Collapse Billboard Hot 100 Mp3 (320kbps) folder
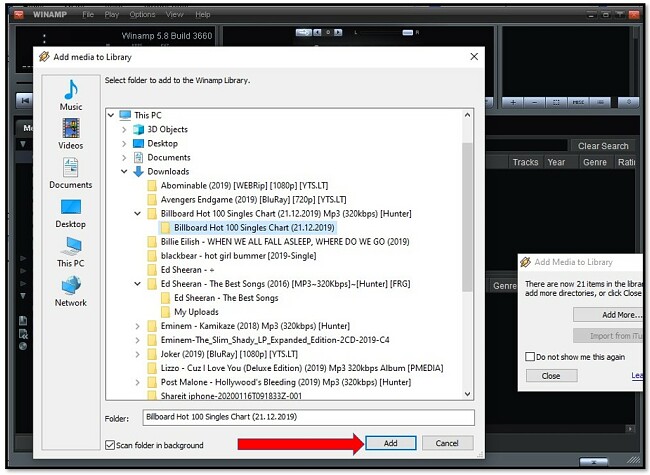The height and width of the screenshot is (475, 650). pyautogui.click(x=137, y=214)
